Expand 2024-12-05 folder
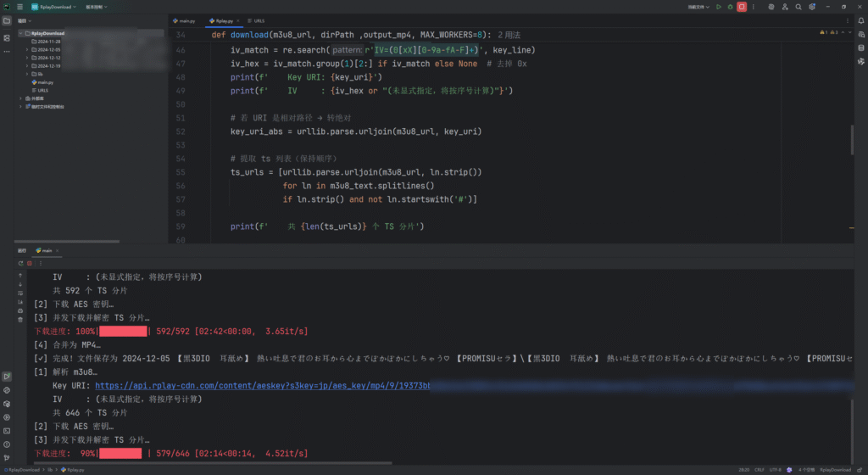868x475 pixels. [27, 49]
